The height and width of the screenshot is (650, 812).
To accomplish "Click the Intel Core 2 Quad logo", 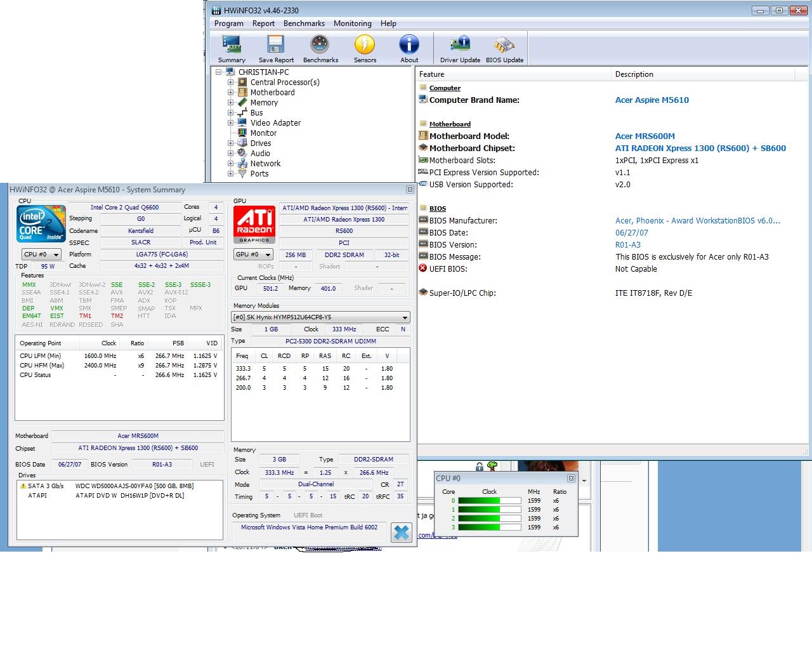I will point(41,223).
